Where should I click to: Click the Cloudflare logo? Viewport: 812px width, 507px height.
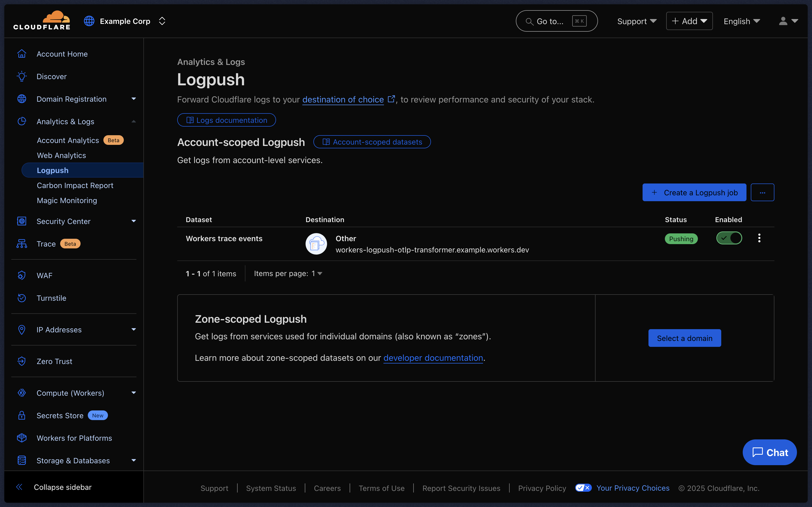click(x=42, y=21)
